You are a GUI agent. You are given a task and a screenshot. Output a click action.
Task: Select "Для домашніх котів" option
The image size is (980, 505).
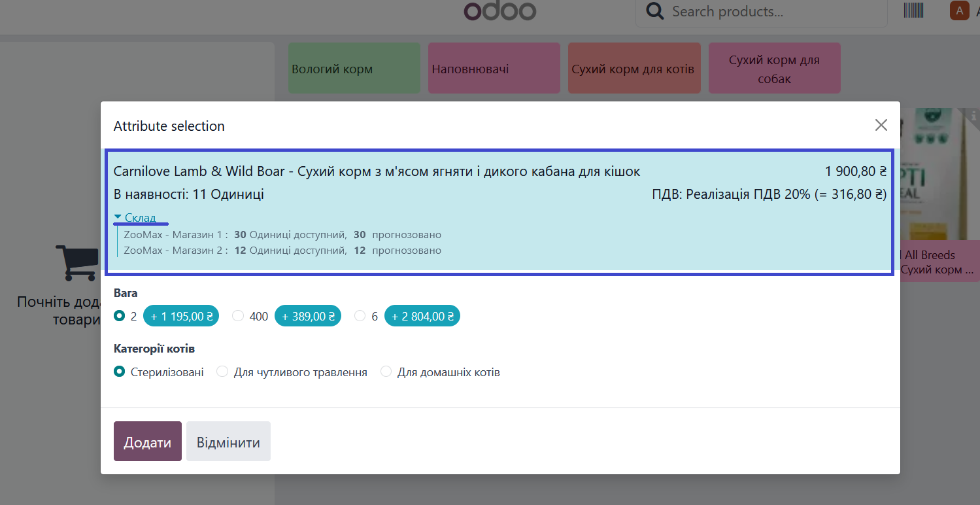[x=386, y=371]
